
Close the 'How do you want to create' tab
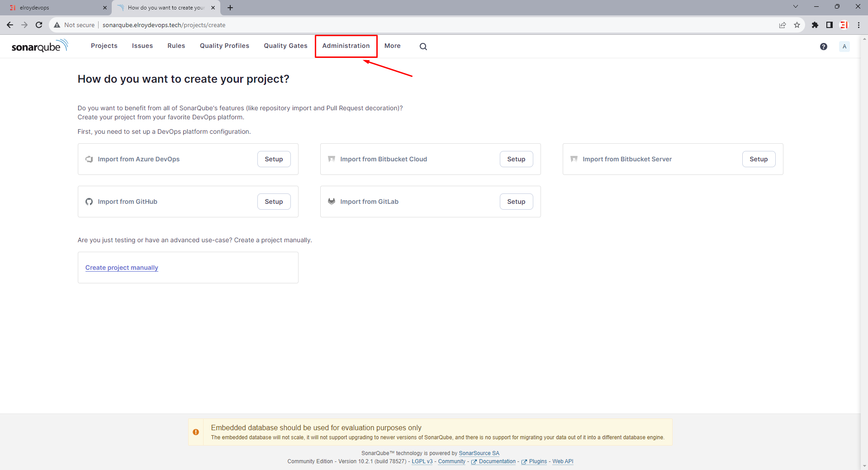[x=213, y=8]
